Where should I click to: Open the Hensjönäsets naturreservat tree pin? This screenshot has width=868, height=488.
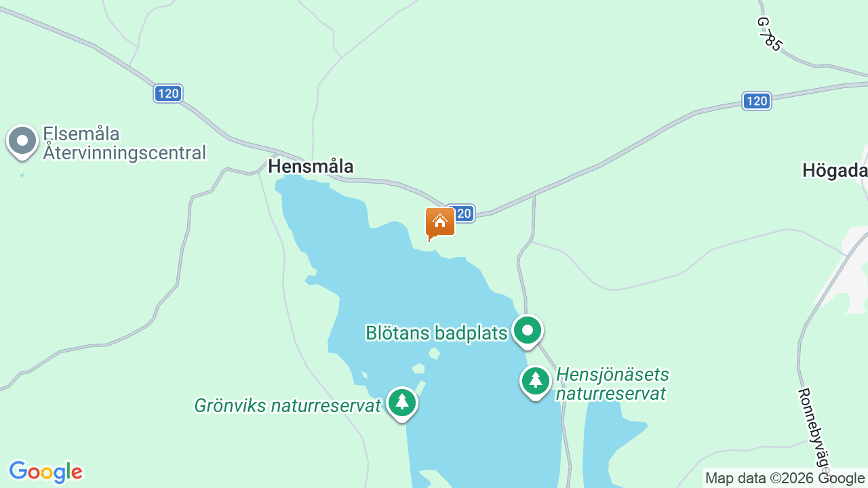click(536, 382)
